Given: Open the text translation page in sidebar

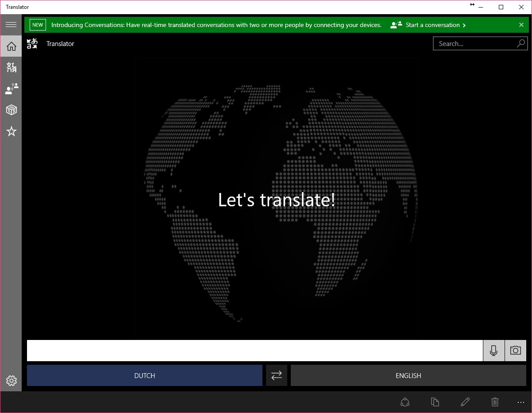Looking at the screenshot, I should coord(11,67).
